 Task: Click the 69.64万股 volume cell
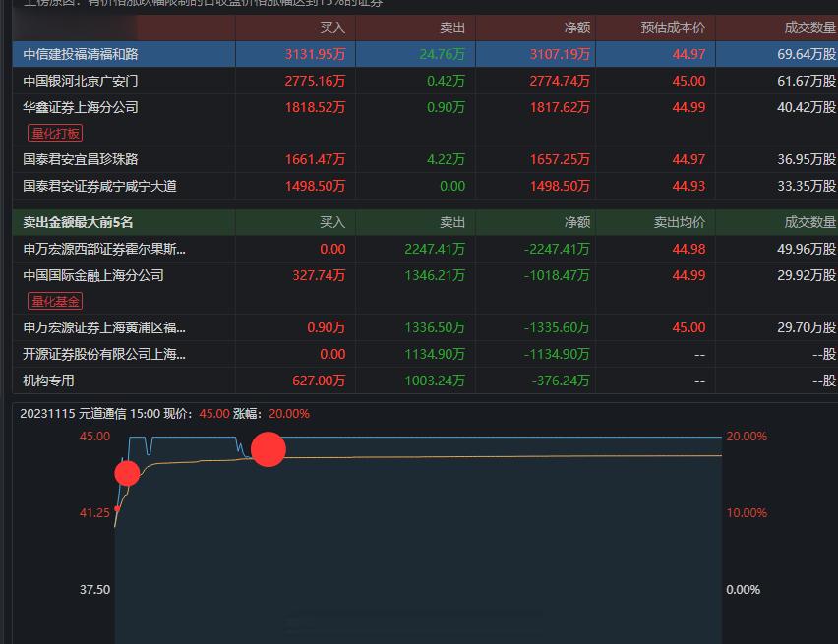[x=807, y=54]
